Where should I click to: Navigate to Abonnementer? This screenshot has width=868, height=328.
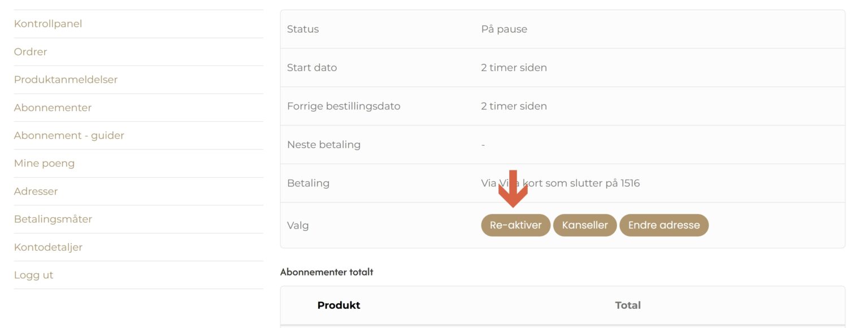53,107
